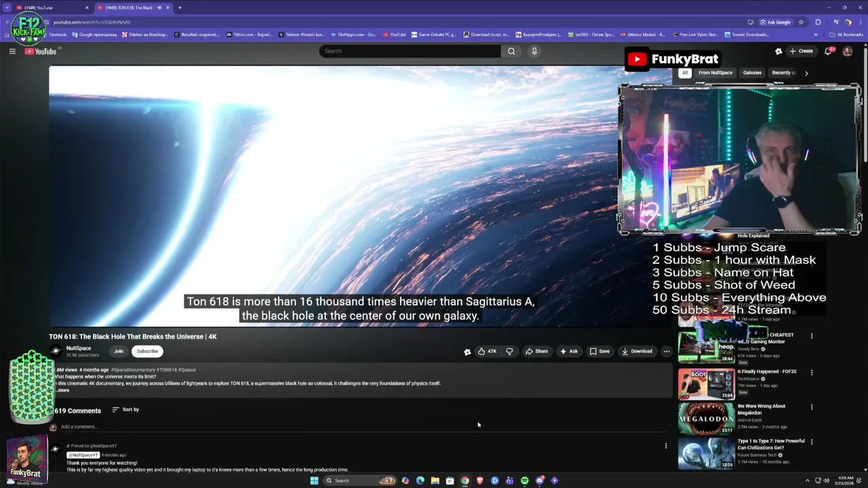Open options for Gaming Monitor video
Image resolution: width=868 pixels, height=488 pixels.
point(812,335)
